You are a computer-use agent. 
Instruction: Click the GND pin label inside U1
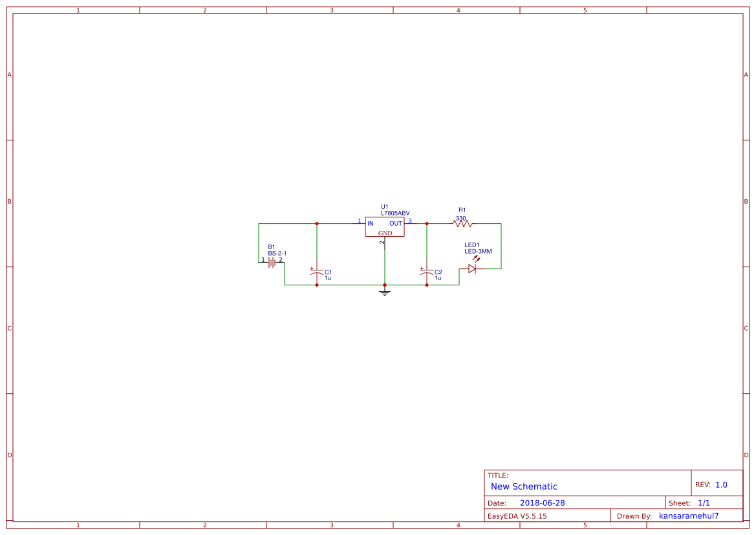[385, 233]
